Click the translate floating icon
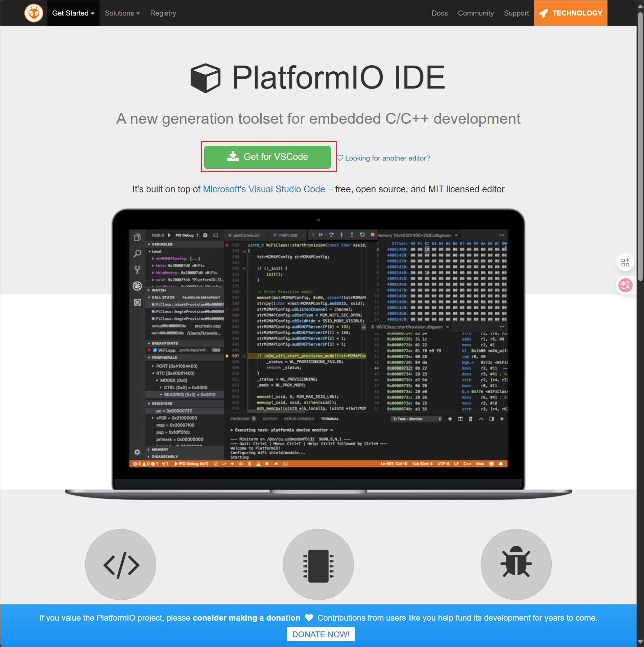Screen dimensions: 644x647 click(x=625, y=286)
